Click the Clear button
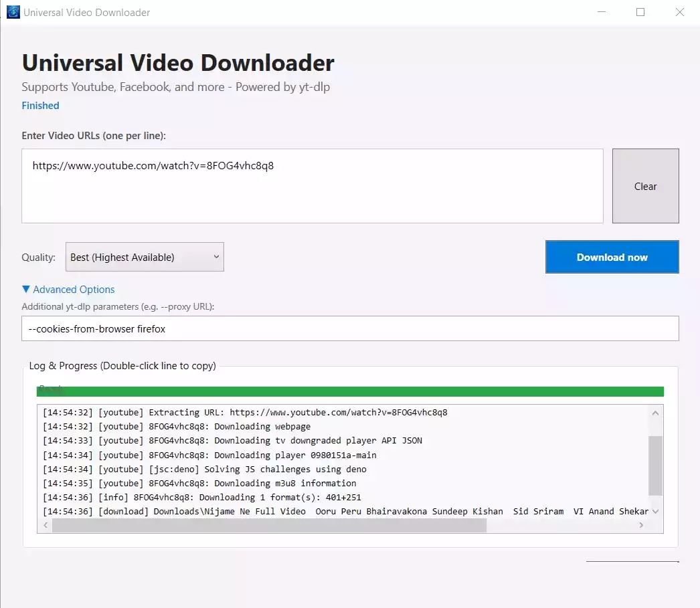This screenshot has height=608, width=700. pos(645,186)
